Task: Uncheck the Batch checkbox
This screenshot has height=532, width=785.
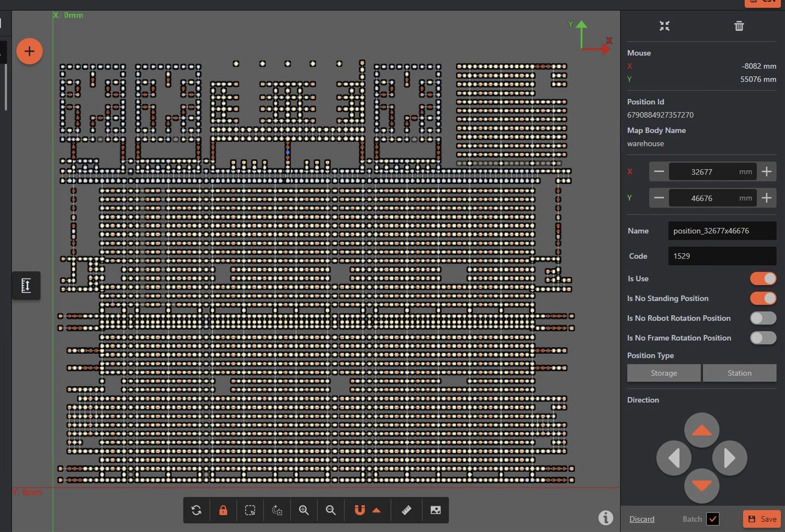Action: (713, 519)
